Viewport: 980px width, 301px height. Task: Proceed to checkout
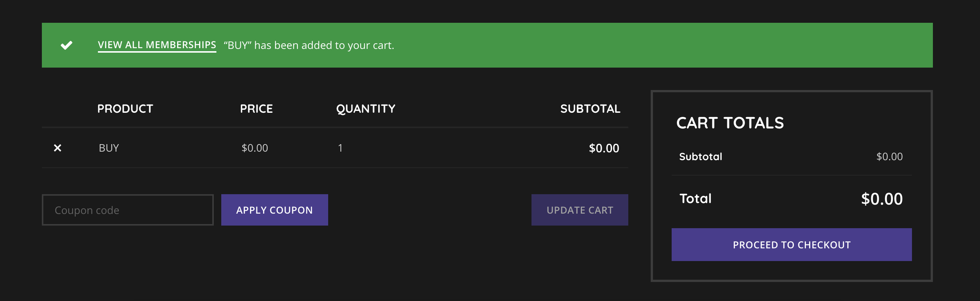coord(791,245)
